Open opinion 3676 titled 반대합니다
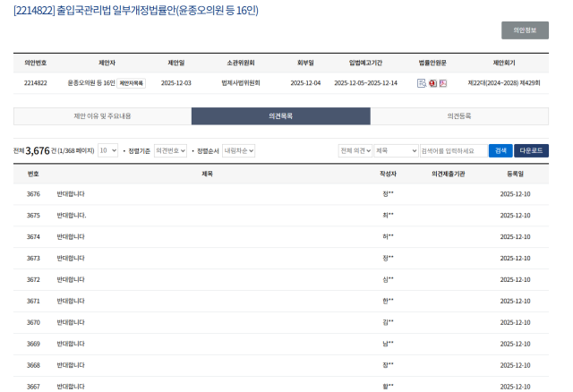Viewport: 573px width, 392px height. click(71, 194)
